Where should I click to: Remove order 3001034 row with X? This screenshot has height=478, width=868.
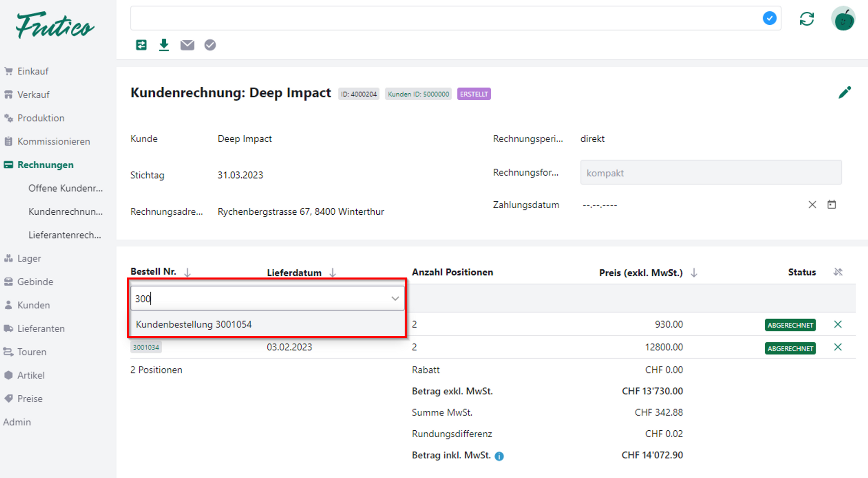[x=838, y=347]
